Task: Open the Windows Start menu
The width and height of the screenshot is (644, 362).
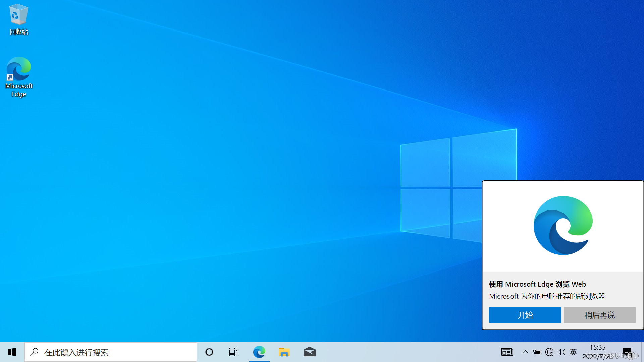Action: (12, 352)
